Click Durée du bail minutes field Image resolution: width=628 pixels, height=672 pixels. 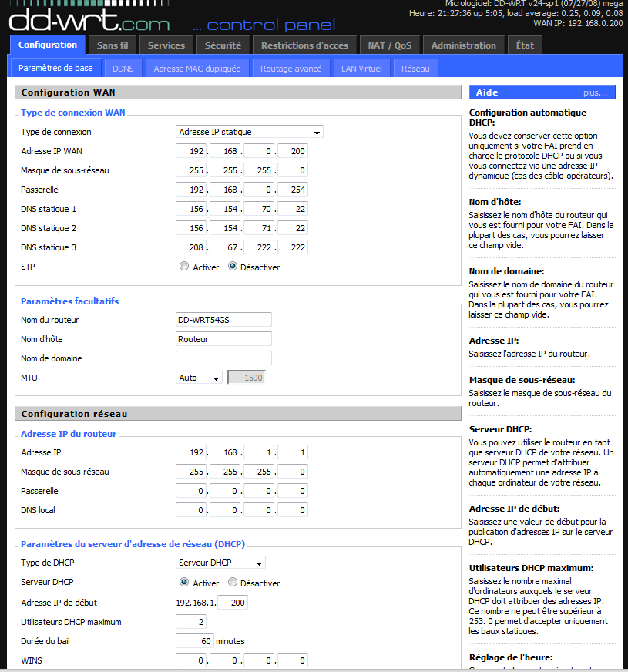(x=194, y=641)
